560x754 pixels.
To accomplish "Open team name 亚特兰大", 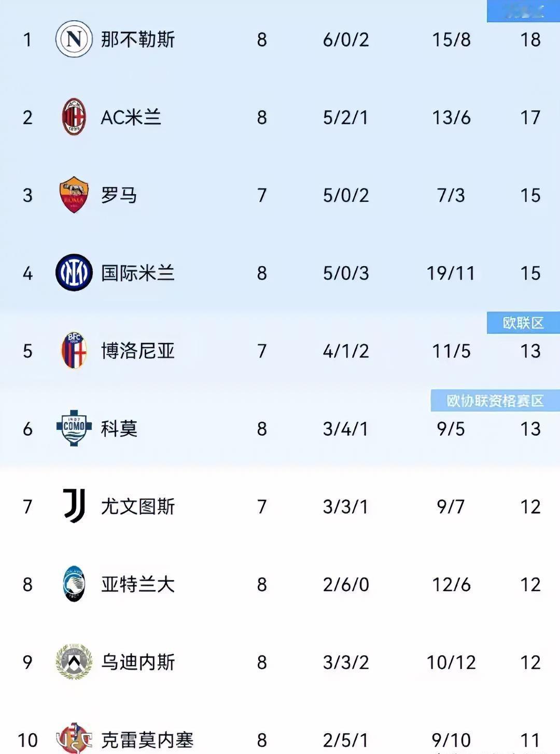I will tap(138, 584).
